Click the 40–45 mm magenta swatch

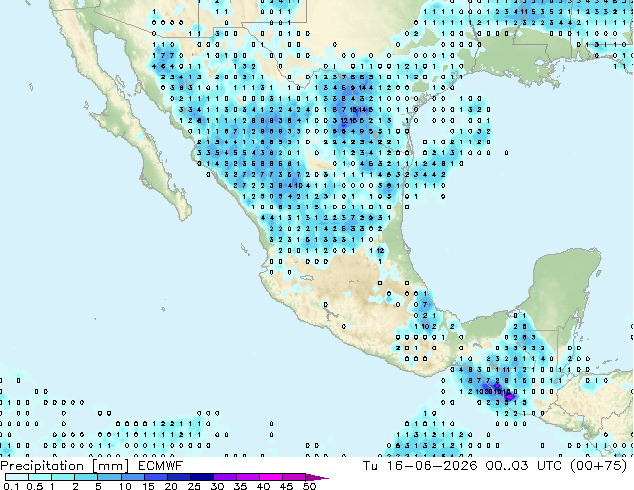pos(270,477)
